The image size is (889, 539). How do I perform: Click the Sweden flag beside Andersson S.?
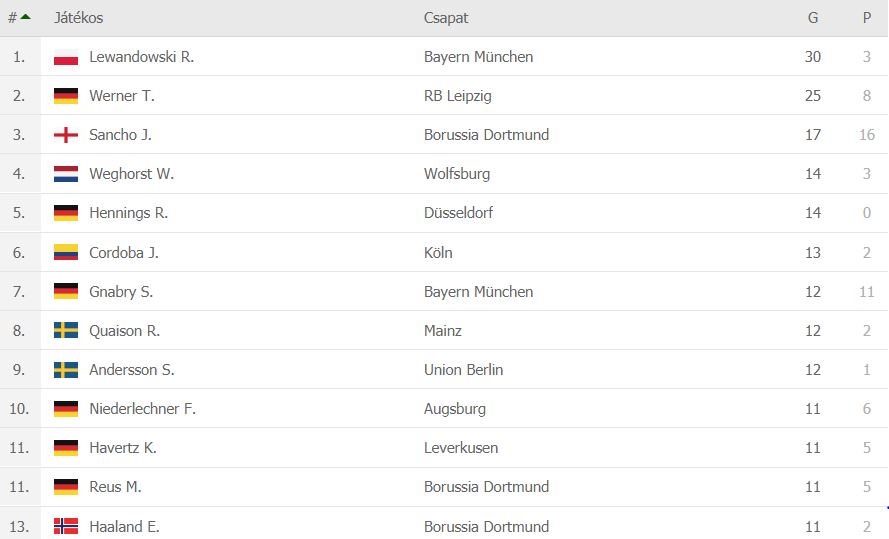tap(66, 370)
